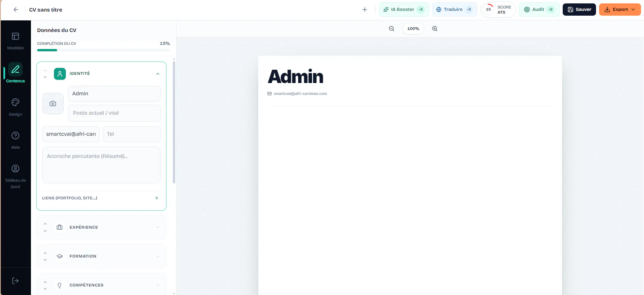The height and width of the screenshot is (295, 644).
Task: Move Compétences section up
Action: click(45, 282)
